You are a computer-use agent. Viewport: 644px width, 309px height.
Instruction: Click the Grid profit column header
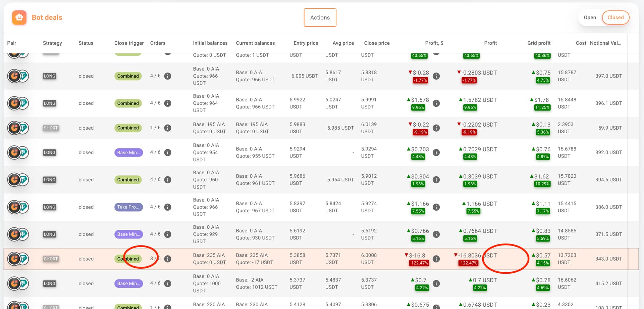[x=539, y=43]
